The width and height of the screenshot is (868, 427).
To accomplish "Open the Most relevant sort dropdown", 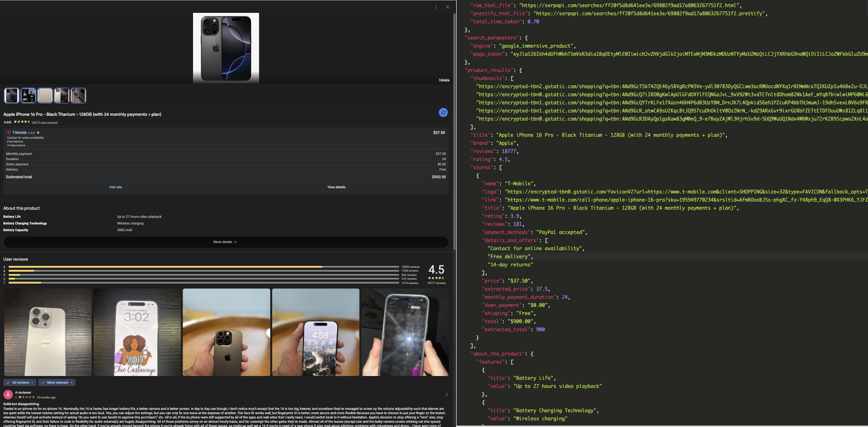I will point(57,382).
